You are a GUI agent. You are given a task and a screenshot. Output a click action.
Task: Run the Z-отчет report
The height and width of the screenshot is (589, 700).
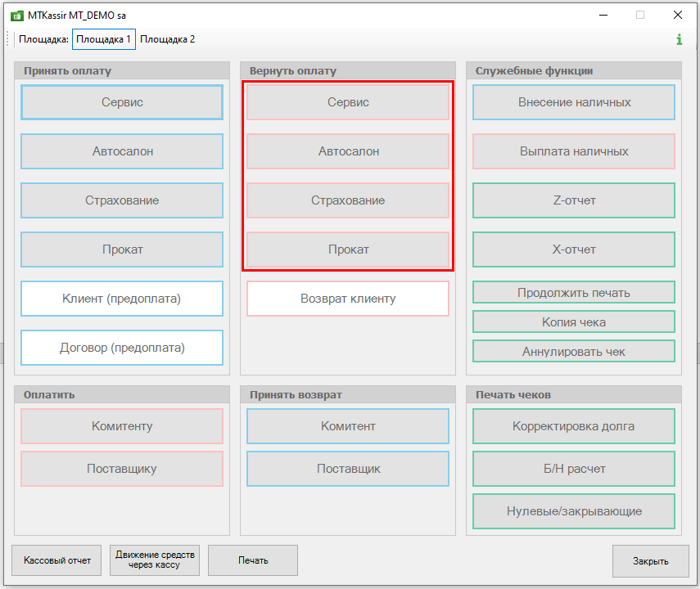[574, 200]
